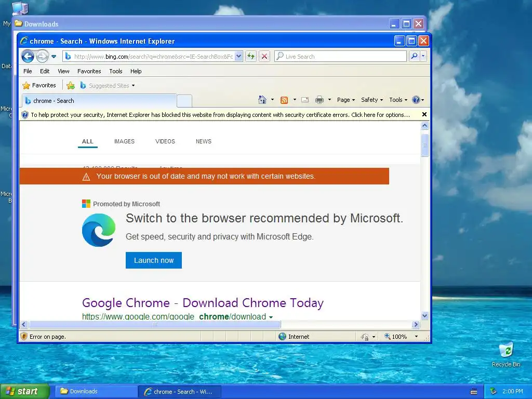Open the Tools command bar menu
The height and width of the screenshot is (399, 532).
pyautogui.click(x=398, y=100)
